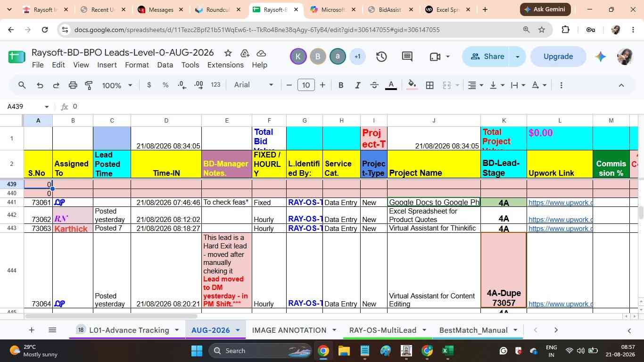Open the comments icon
Viewport: 644px width, 362px height.
tap(407, 57)
